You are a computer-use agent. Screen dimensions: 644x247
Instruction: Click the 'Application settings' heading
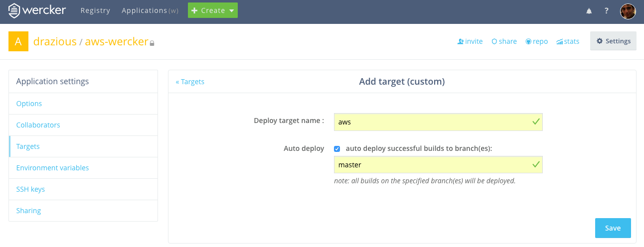click(52, 81)
